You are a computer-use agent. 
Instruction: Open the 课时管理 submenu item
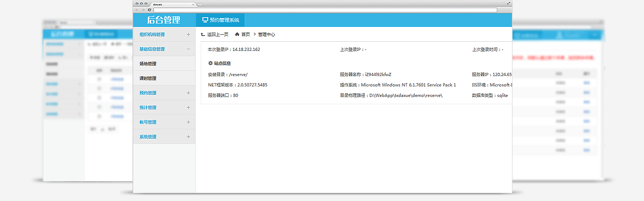tap(164, 78)
